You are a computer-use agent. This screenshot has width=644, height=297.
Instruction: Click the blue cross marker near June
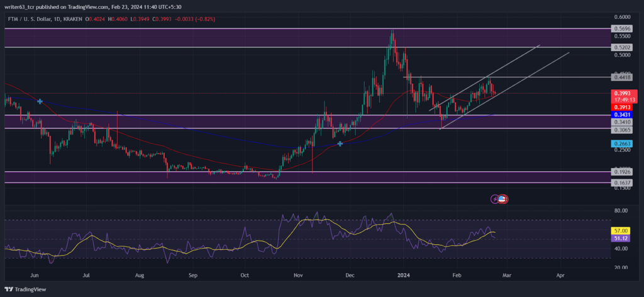pos(40,101)
